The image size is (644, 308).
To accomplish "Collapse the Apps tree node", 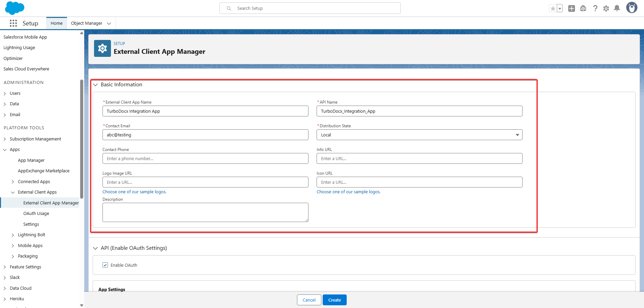I will (5, 150).
